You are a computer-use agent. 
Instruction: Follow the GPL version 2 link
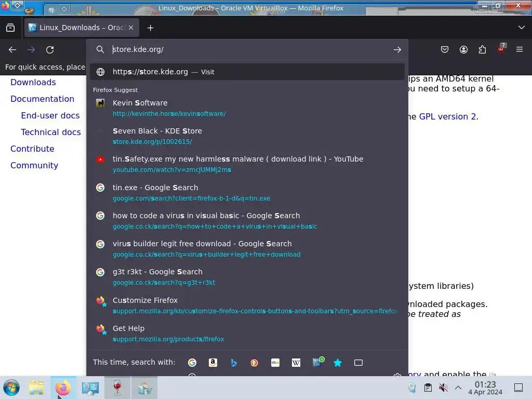click(447, 116)
